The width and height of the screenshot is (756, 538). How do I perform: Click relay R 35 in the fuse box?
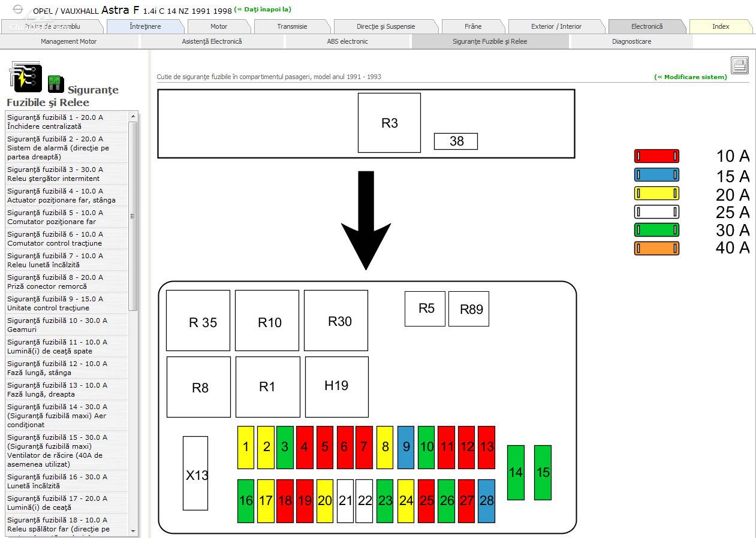click(198, 321)
